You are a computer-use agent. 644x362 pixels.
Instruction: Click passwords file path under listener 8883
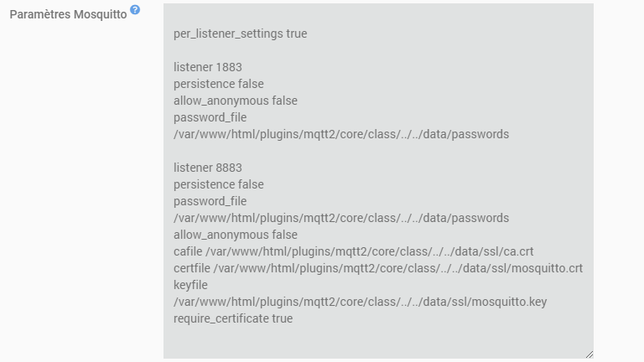pos(340,218)
